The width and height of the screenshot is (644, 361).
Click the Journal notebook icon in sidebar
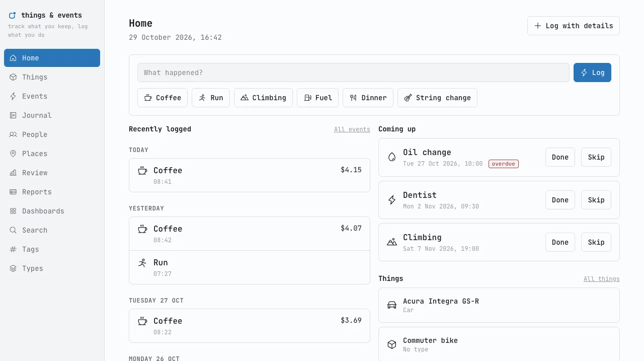click(x=13, y=115)
